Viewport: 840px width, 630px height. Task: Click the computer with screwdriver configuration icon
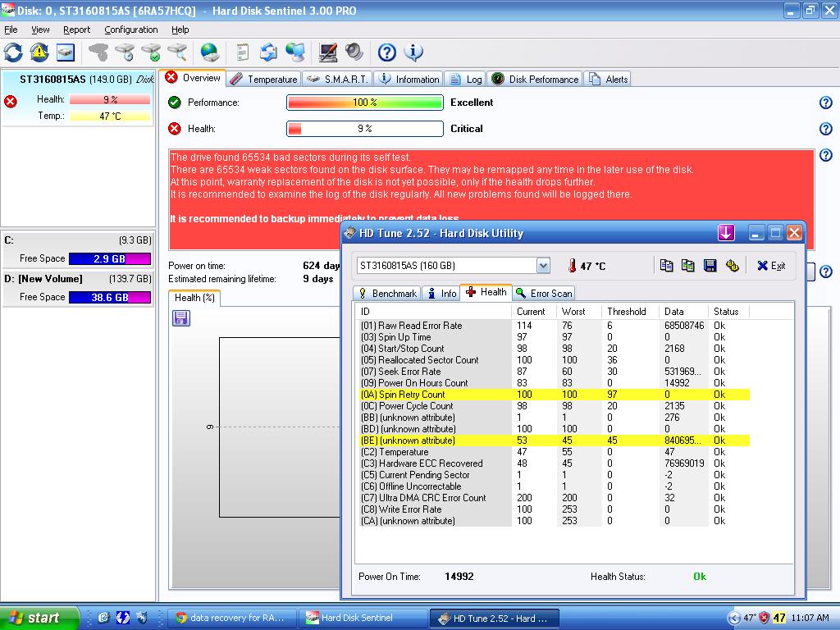coord(327,52)
